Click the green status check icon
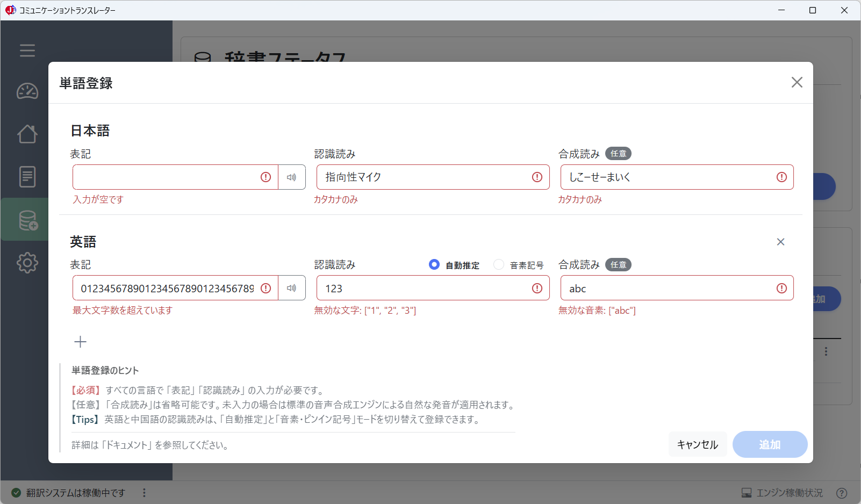Image resolution: width=861 pixels, height=504 pixels. pyautogui.click(x=16, y=493)
